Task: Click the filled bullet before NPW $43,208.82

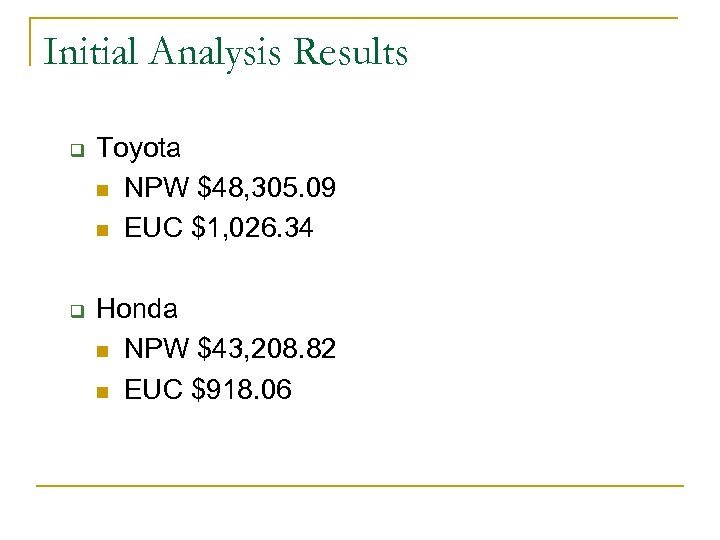Action: tap(103, 351)
